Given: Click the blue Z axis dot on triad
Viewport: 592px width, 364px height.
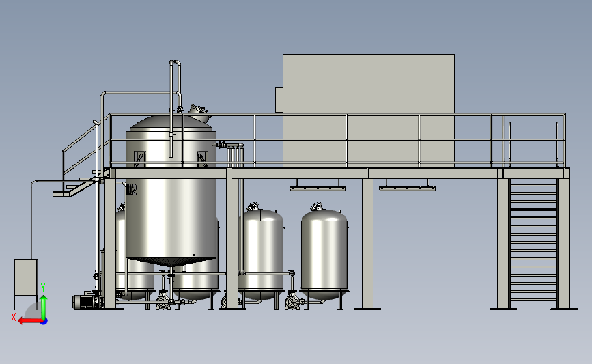Looking at the screenshot, I should [x=44, y=322].
